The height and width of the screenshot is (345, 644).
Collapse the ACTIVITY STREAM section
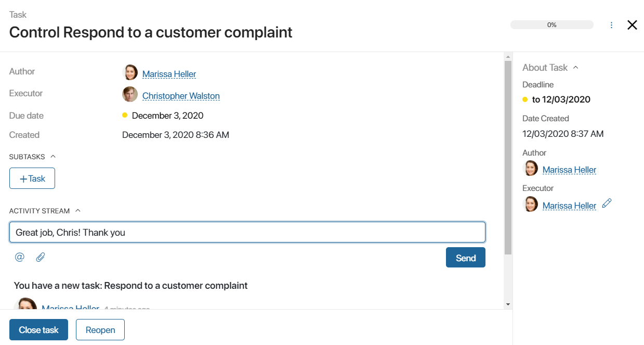[78, 211]
